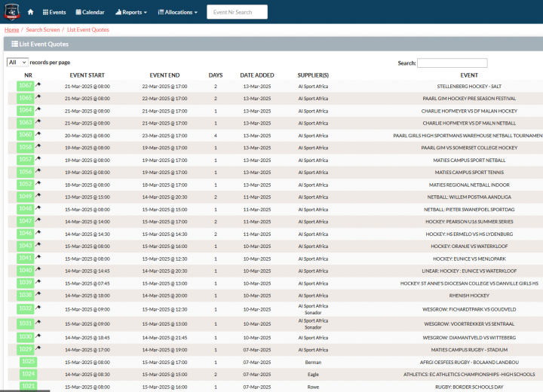Expand the Allocations dropdown menu
Screen dimensions: 543x392
[178, 12]
